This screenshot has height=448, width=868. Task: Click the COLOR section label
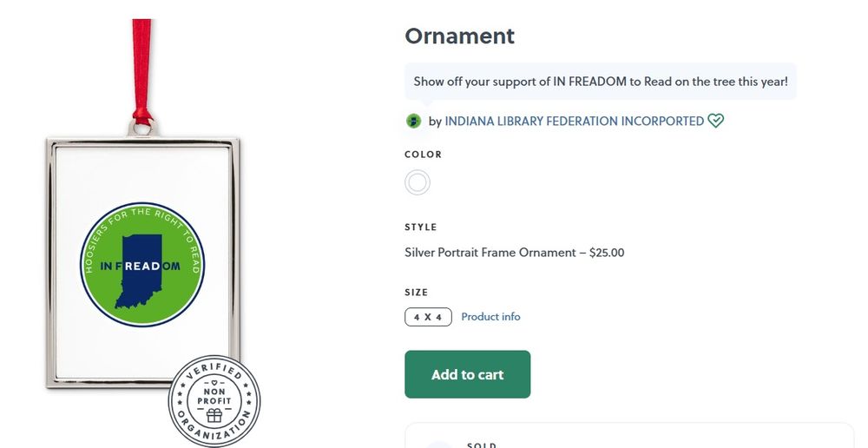point(423,154)
